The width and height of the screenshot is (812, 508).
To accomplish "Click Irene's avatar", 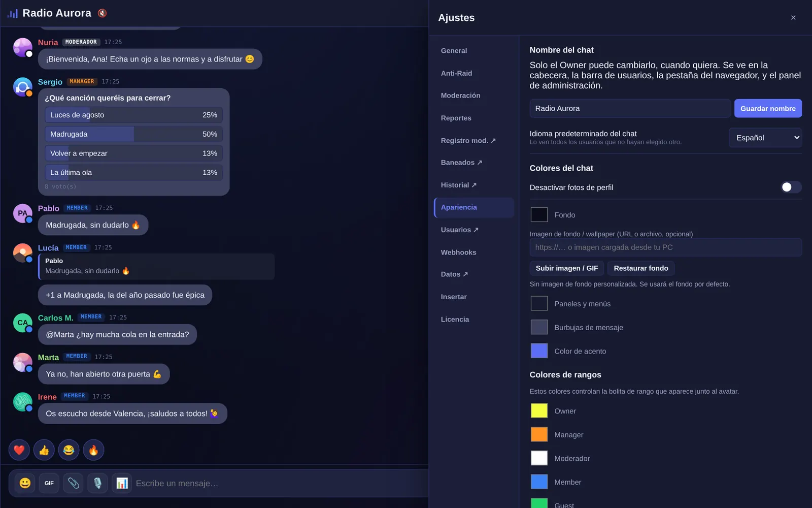I will (x=23, y=402).
